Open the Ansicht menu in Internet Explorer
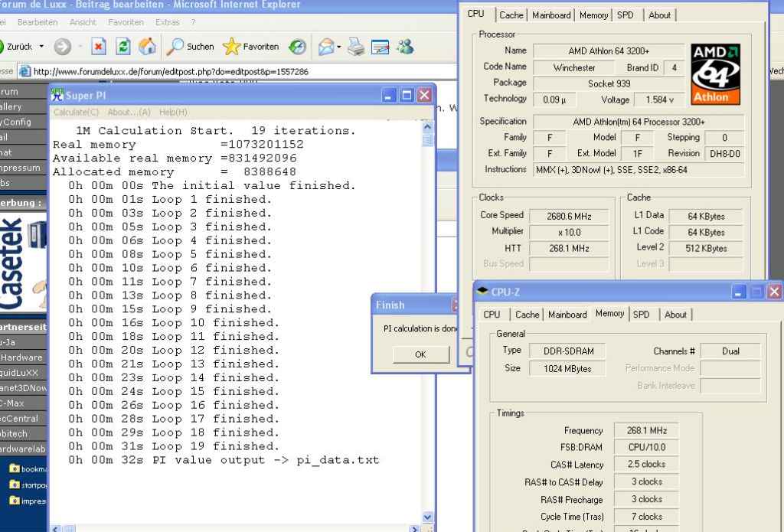 point(83,22)
